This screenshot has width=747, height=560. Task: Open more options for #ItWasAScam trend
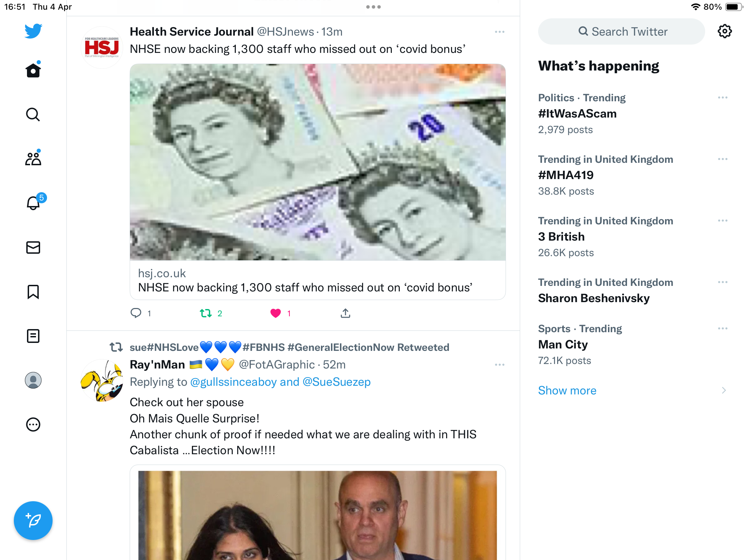pyautogui.click(x=723, y=98)
